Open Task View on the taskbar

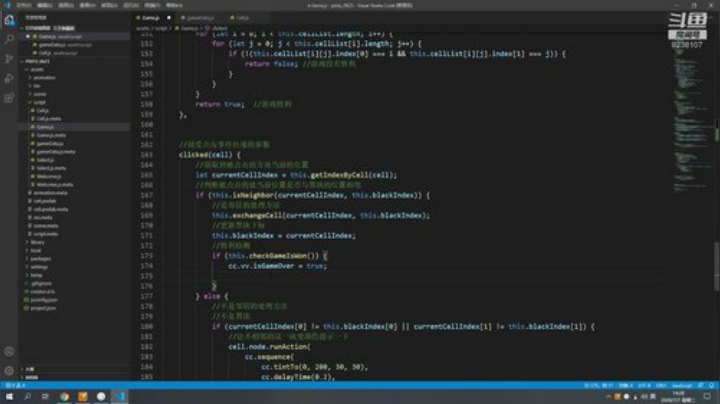(x=45, y=397)
